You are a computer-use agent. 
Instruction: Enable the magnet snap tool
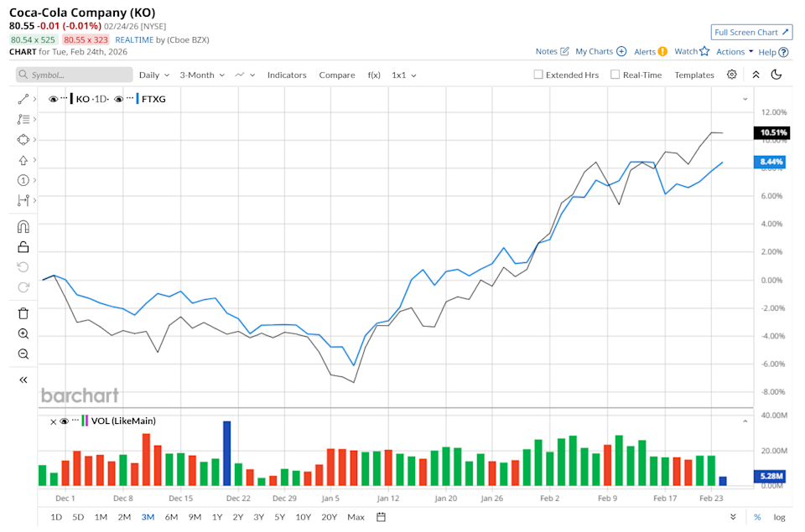(23, 225)
